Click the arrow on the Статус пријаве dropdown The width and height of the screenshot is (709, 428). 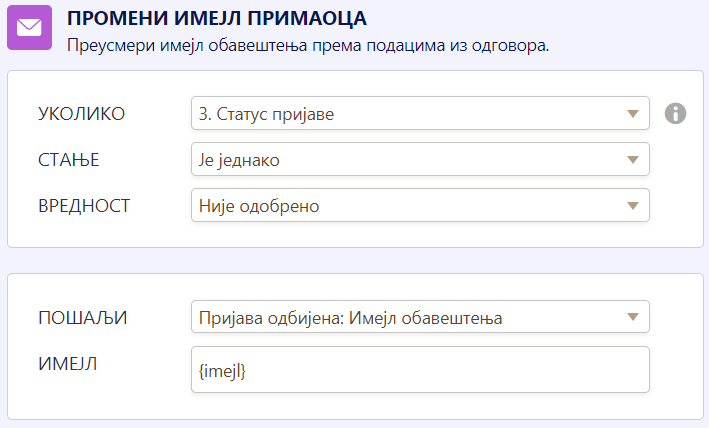tap(632, 114)
